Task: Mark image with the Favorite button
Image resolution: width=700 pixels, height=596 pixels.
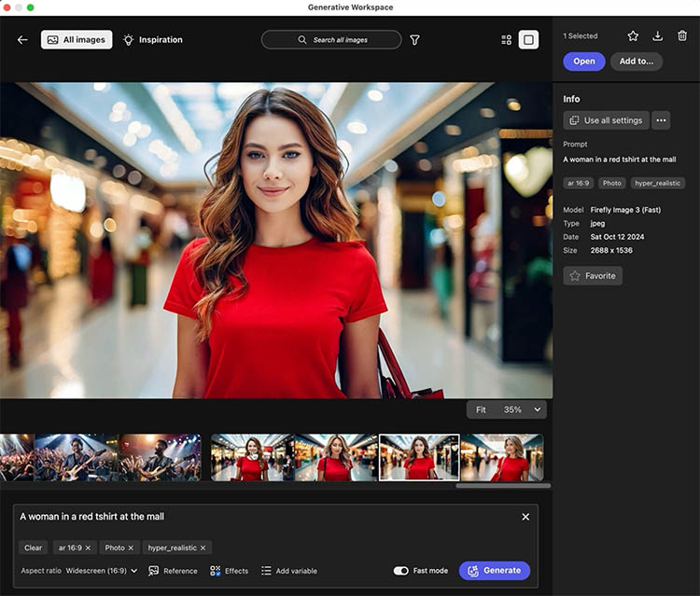Action: click(593, 276)
